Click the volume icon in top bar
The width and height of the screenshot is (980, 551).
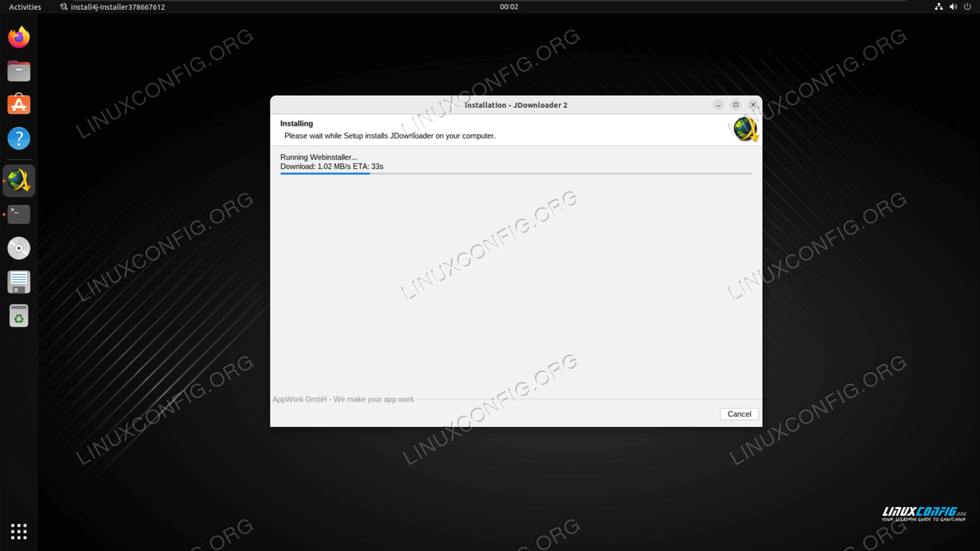954,7
